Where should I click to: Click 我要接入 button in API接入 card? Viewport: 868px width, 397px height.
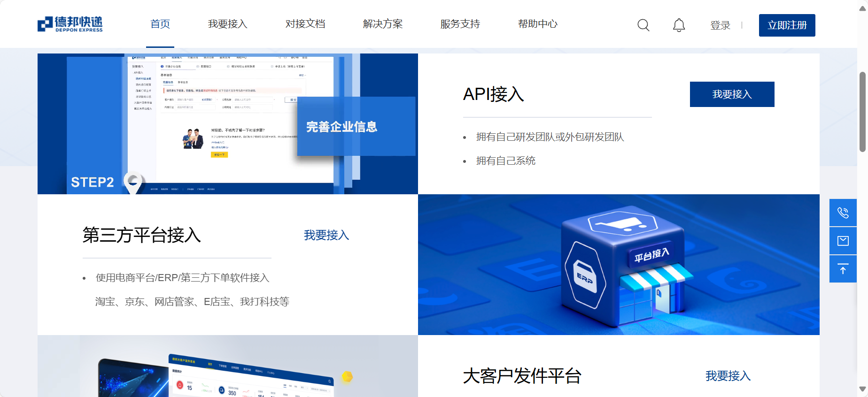pyautogui.click(x=732, y=94)
